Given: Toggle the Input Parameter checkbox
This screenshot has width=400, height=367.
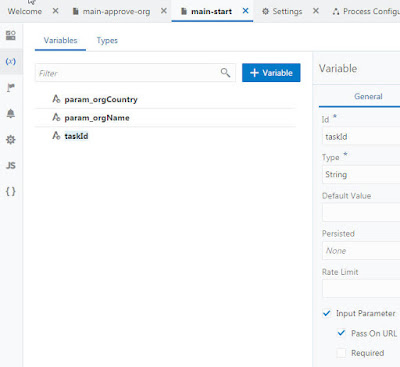Looking at the screenshot, I should pyautogui.click(x=327, y=313).
